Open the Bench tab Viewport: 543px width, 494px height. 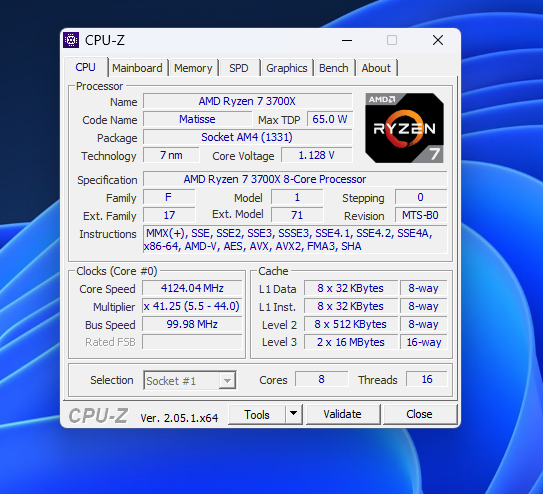(333, 68)
